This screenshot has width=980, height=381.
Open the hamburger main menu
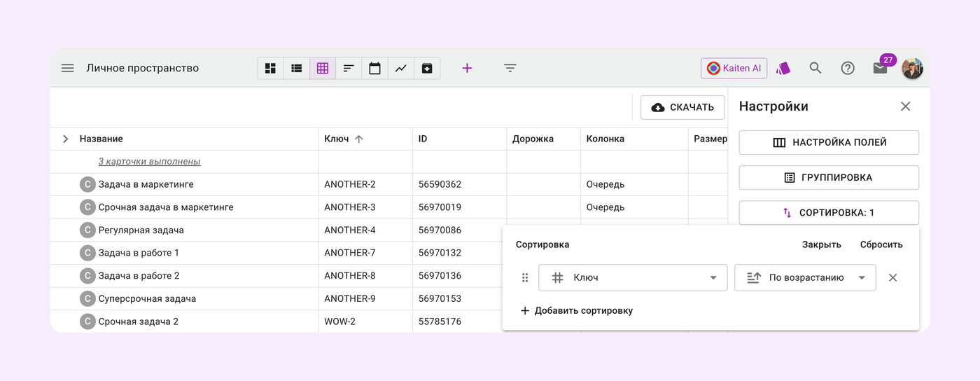[67, 68]
